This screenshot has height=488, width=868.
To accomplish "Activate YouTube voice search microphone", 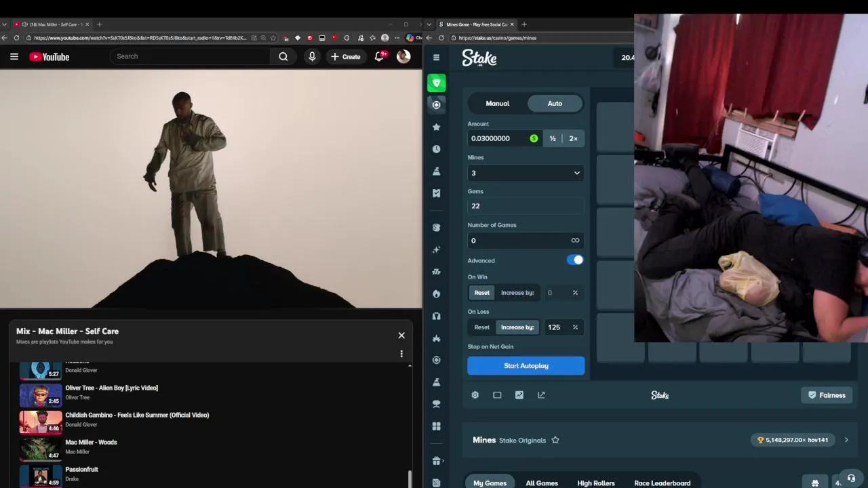I will (312, 57).
